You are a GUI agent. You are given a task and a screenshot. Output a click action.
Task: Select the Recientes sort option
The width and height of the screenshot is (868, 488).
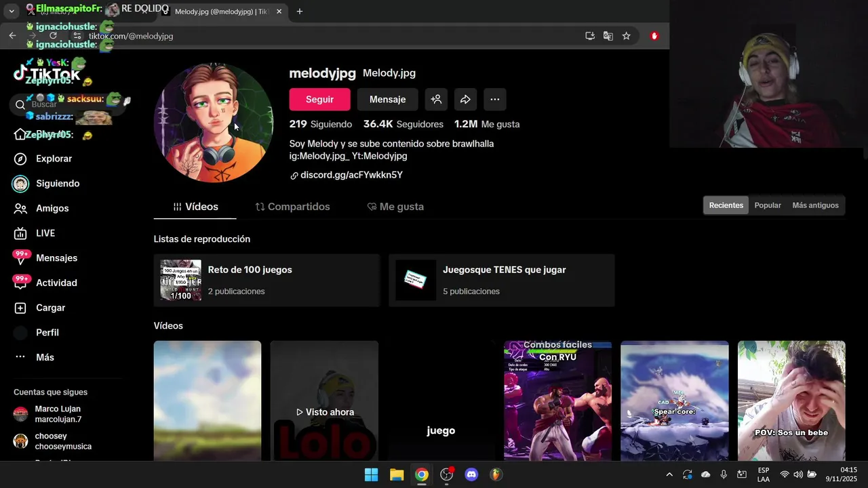pos(726,205)
